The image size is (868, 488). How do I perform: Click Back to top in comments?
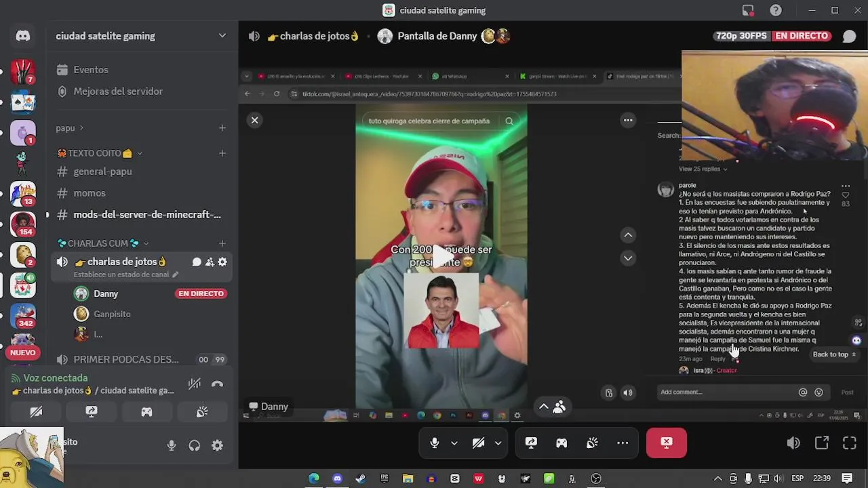pyautogui.click(x=834, y=354)
